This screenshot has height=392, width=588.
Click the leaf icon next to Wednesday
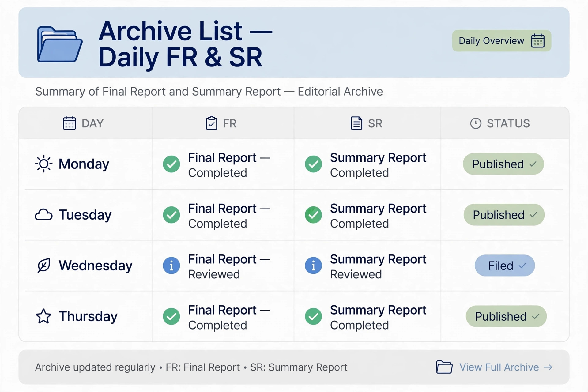[44, 265]
